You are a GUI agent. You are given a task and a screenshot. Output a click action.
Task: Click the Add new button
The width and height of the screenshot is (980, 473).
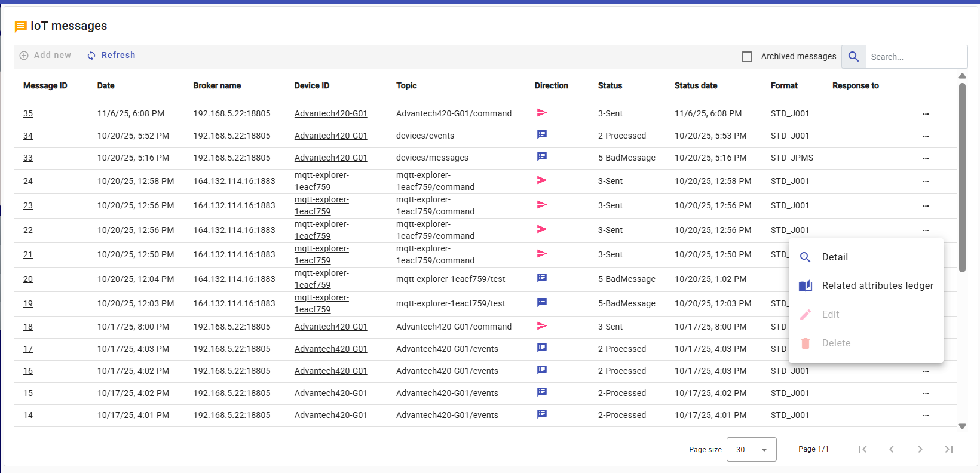point(45,56)
